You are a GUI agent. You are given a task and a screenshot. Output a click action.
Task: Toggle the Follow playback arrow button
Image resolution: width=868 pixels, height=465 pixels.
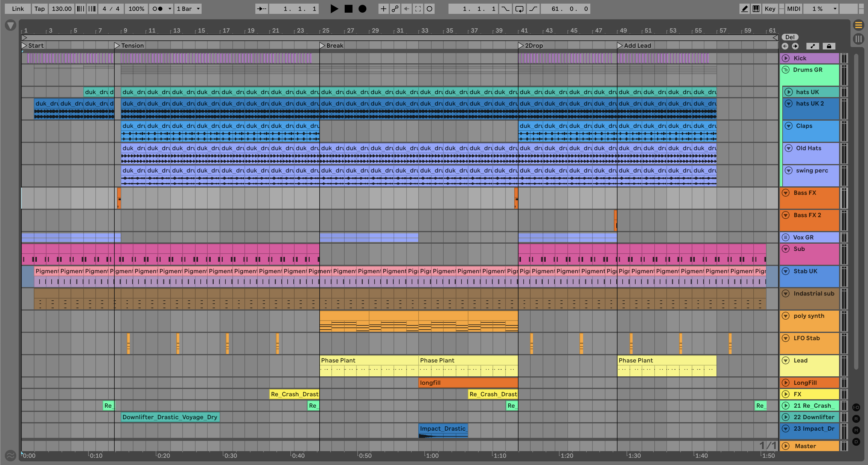click(x=261, y=9)
